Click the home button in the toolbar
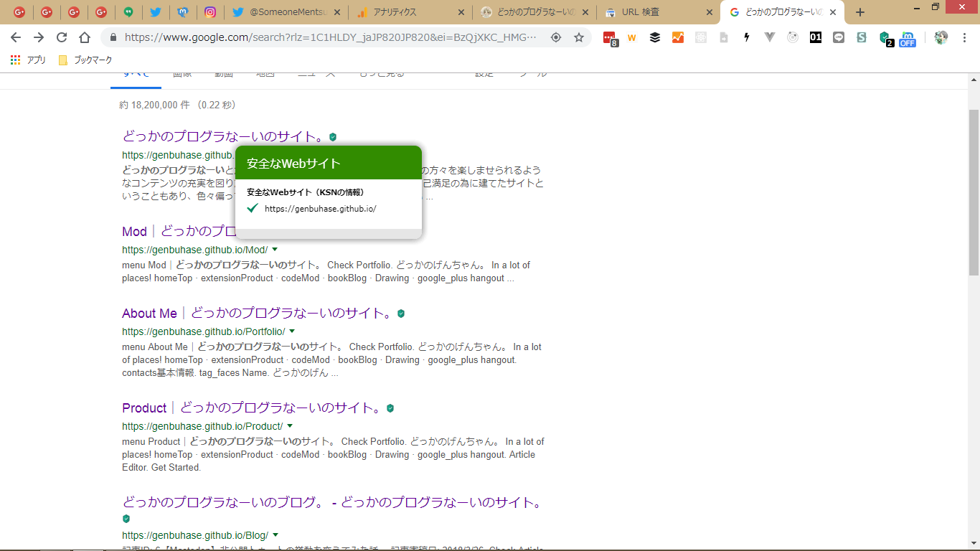The width and height of the screenshot is (980, 551). 85,37
